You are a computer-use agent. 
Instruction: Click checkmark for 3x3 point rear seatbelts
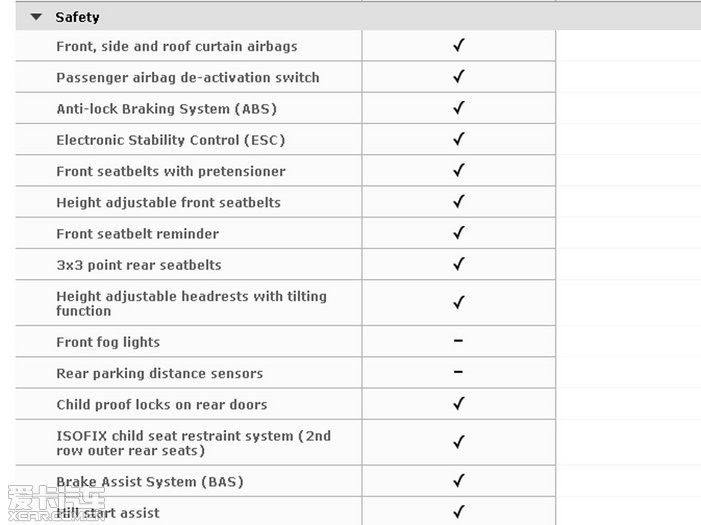(459, 265)
